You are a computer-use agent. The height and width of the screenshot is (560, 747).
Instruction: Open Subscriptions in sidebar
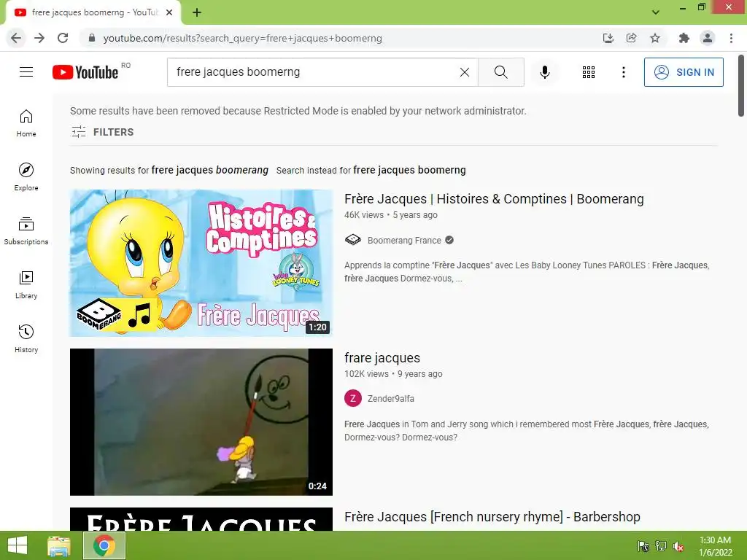tap(26, 231)
